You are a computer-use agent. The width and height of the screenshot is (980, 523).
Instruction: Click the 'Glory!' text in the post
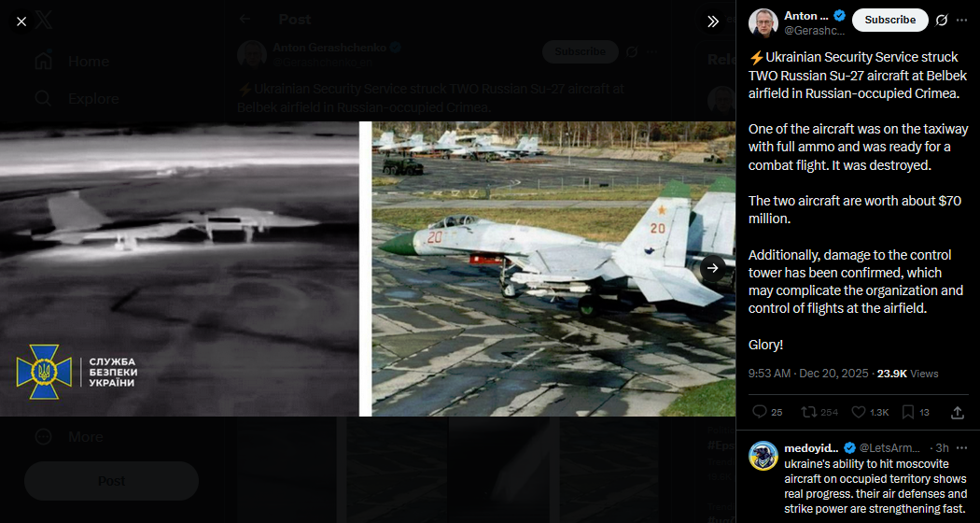point(765,345)
